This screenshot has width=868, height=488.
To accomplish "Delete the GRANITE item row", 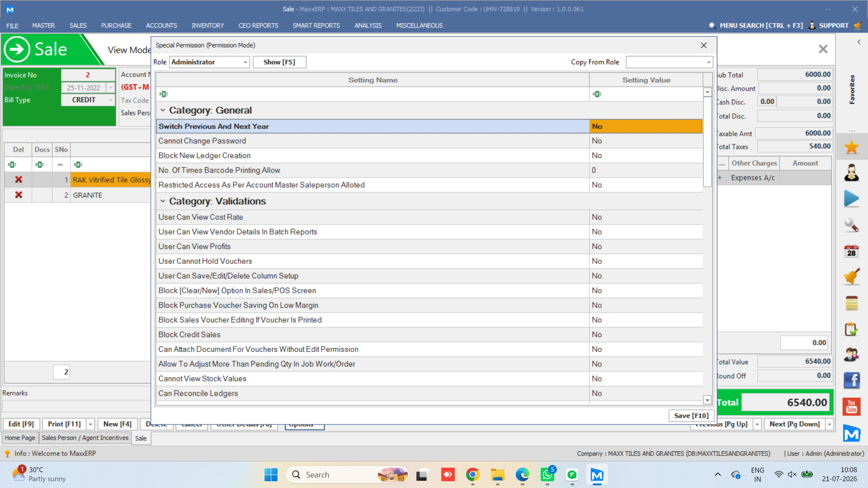I will click(x=19, y=195).
